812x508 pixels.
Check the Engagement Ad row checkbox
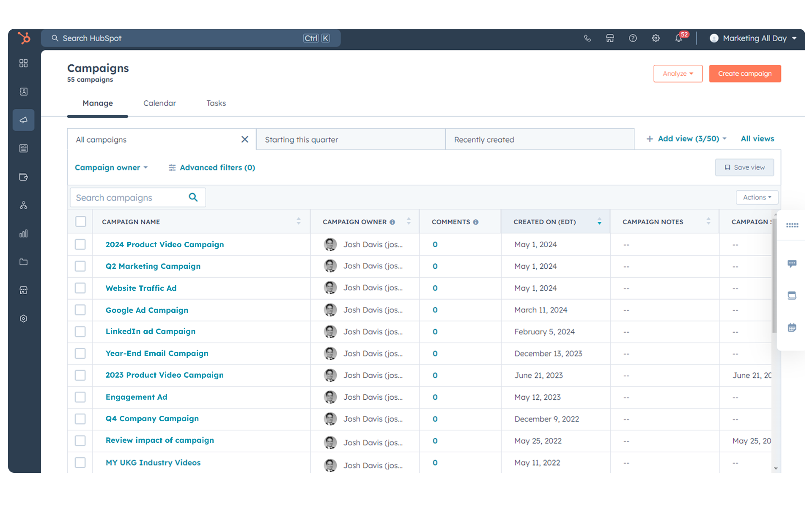click(x=80, y=397)
